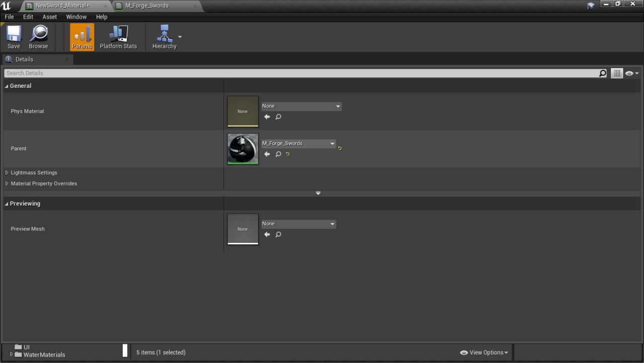Browse to Preview Mesh asset in Content Browser
The width and height of the screenshot is (644, 363).
pyautogui.click(x=278, y=234)
